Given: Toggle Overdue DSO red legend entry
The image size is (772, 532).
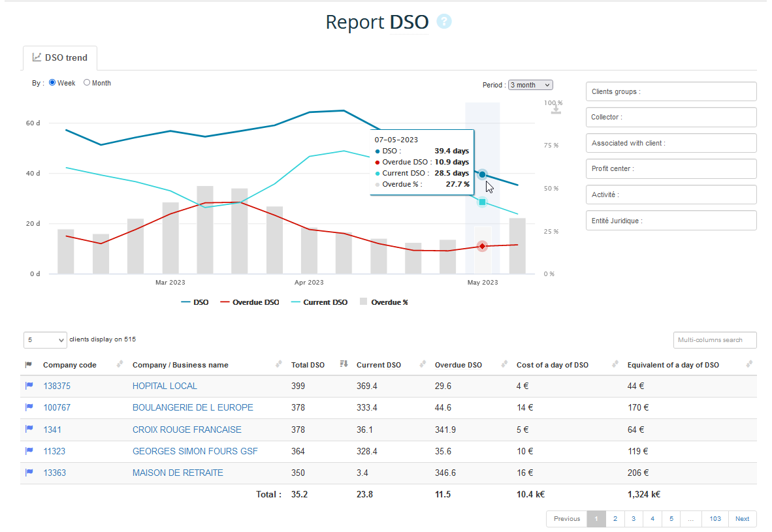Looking at the screenshot, I should click(x=249, y=302).
